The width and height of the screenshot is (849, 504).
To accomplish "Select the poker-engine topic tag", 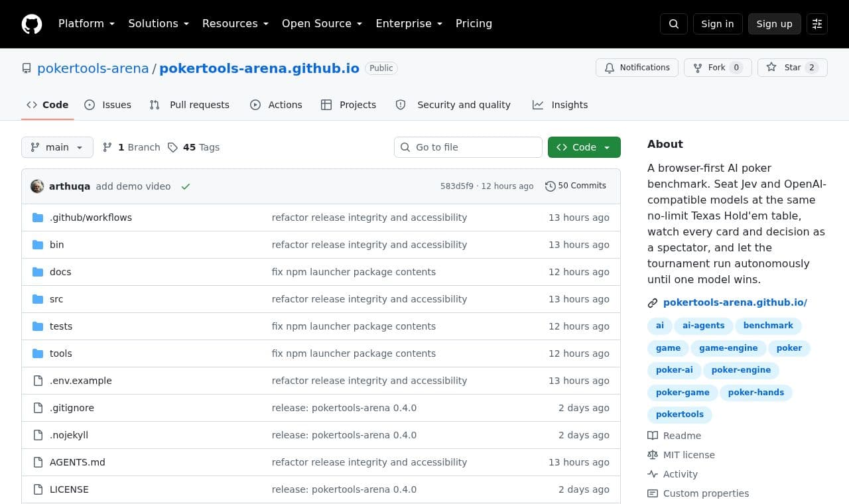I will click(x=741, y=370).
